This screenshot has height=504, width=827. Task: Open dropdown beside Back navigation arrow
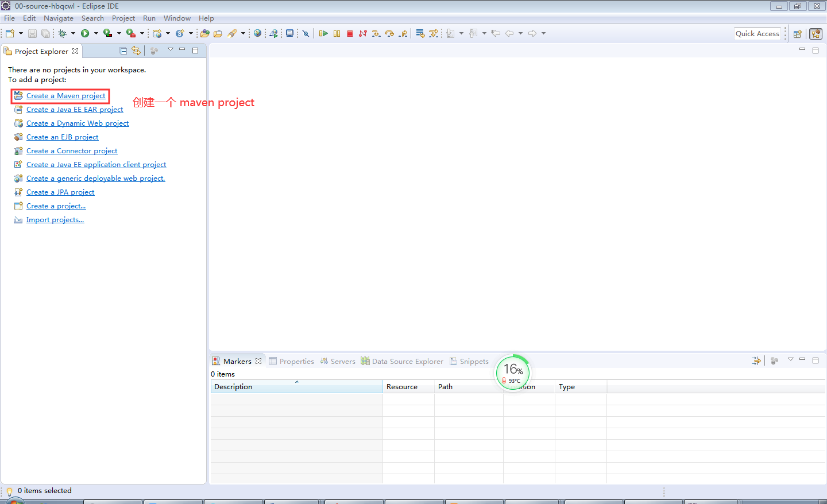[x=520, y=33]
